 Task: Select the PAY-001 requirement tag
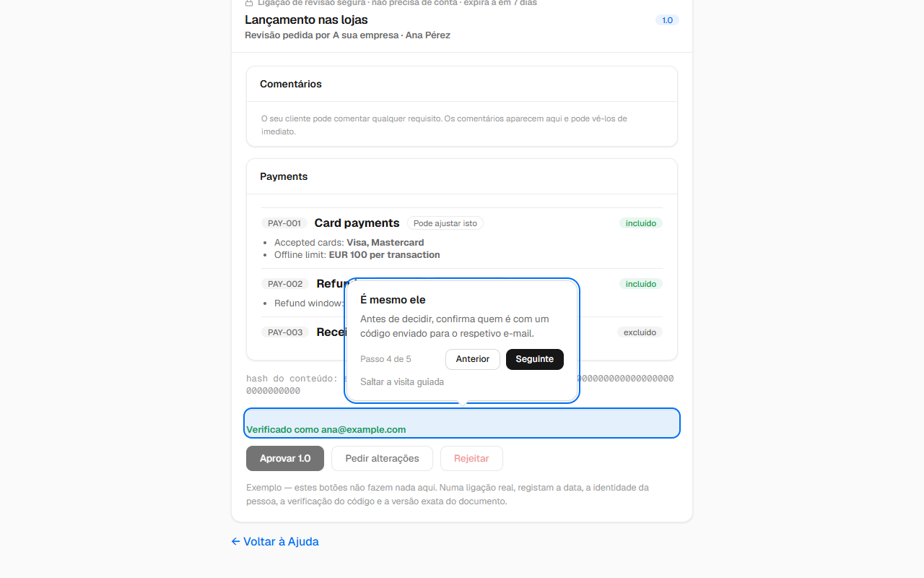click(x=284, y=223)
